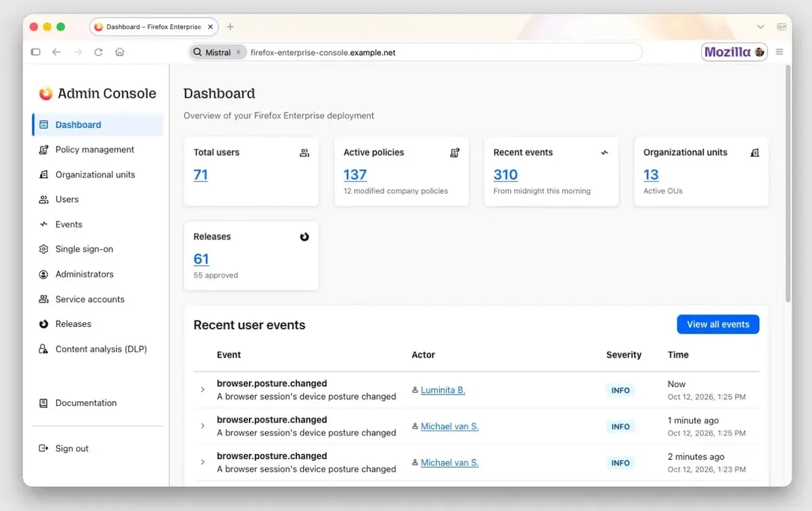Open the Luminita B. actor link

[x=443, y=390]
